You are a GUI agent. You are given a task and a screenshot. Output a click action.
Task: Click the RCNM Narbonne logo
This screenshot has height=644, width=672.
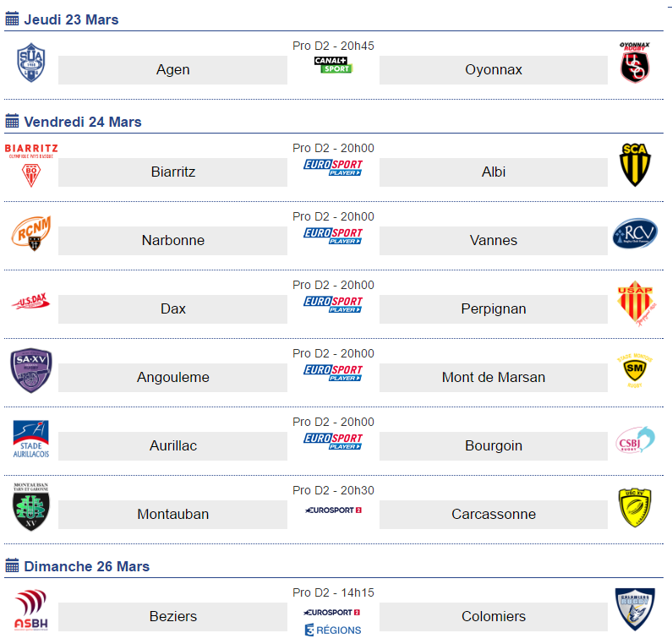pos(31,233)
